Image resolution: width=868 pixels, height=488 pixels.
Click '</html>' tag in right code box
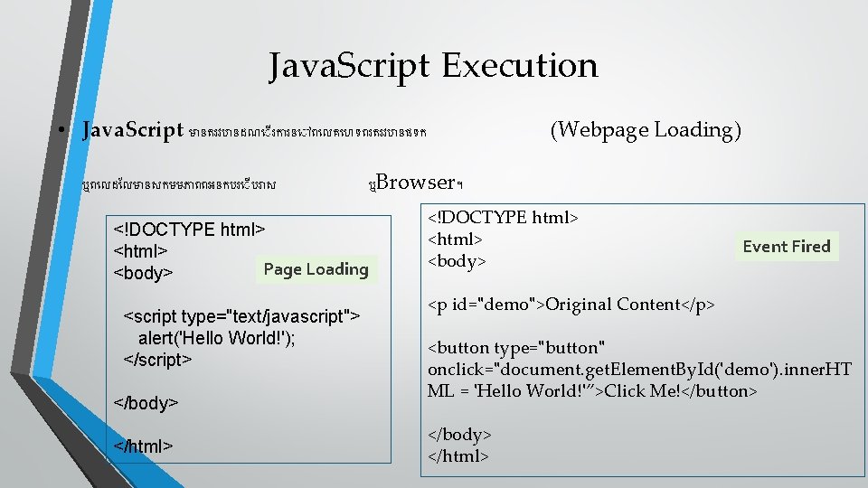pos(458,456)
